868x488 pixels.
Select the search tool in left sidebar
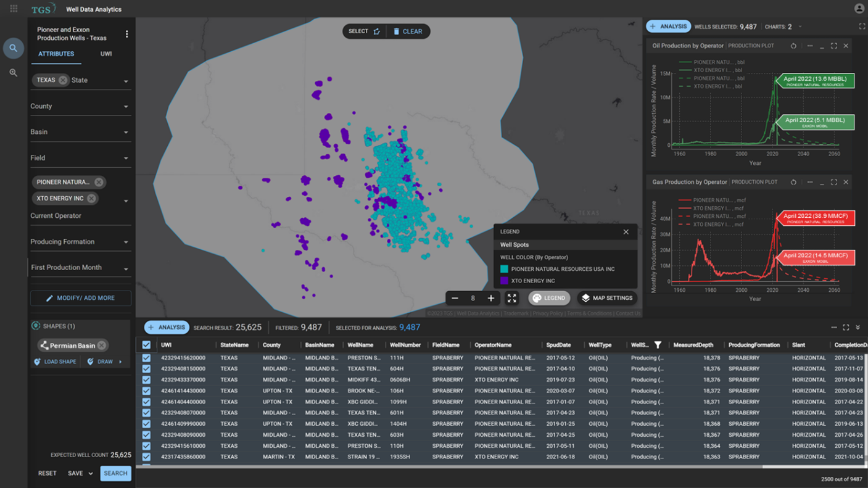13,48
